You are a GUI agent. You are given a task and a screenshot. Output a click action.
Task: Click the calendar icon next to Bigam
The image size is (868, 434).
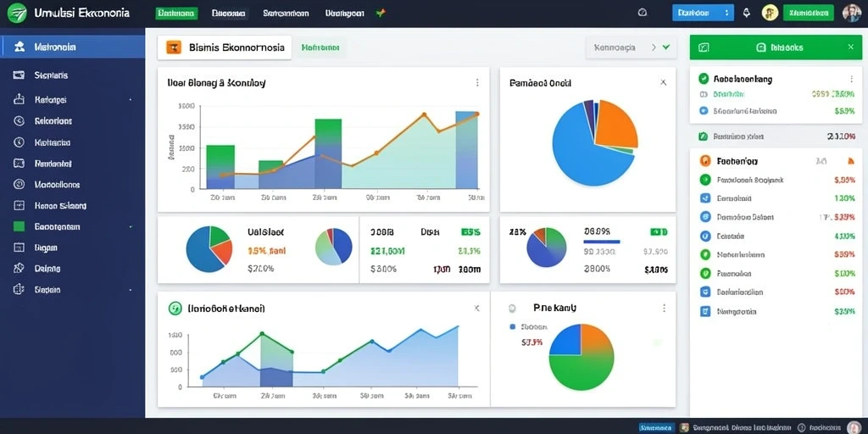pos(19,248)
